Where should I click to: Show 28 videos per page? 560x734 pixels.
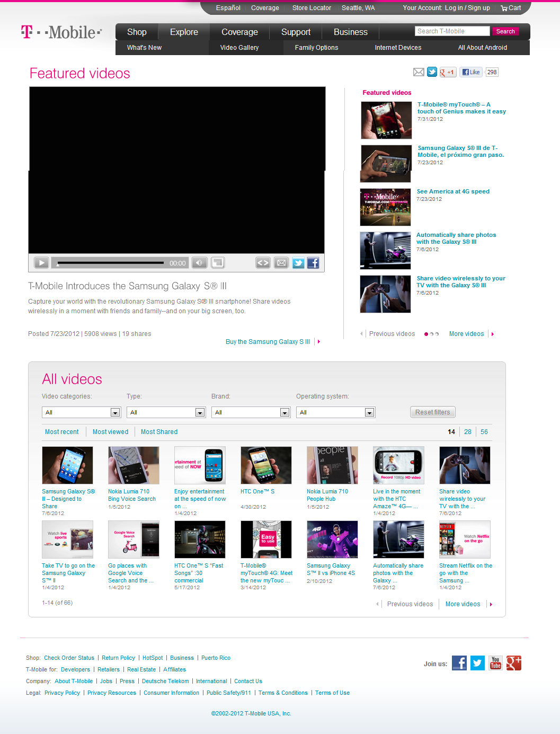click(x=467, y=432)
